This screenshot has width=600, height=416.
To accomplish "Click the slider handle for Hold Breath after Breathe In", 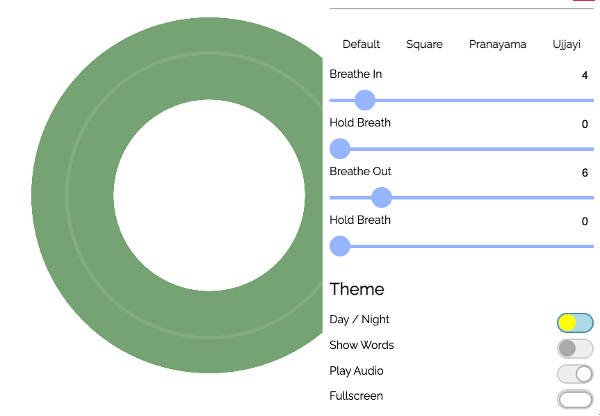I will pyautogui.click(x=340, y=149).
